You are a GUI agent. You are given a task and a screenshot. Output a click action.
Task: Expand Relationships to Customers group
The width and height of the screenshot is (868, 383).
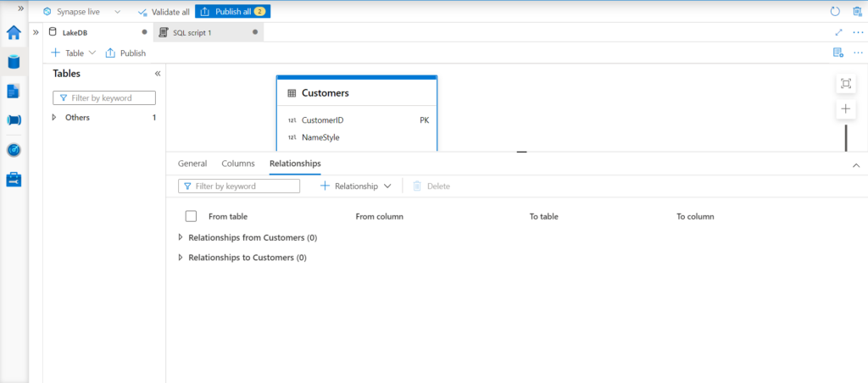pos(181,258)
